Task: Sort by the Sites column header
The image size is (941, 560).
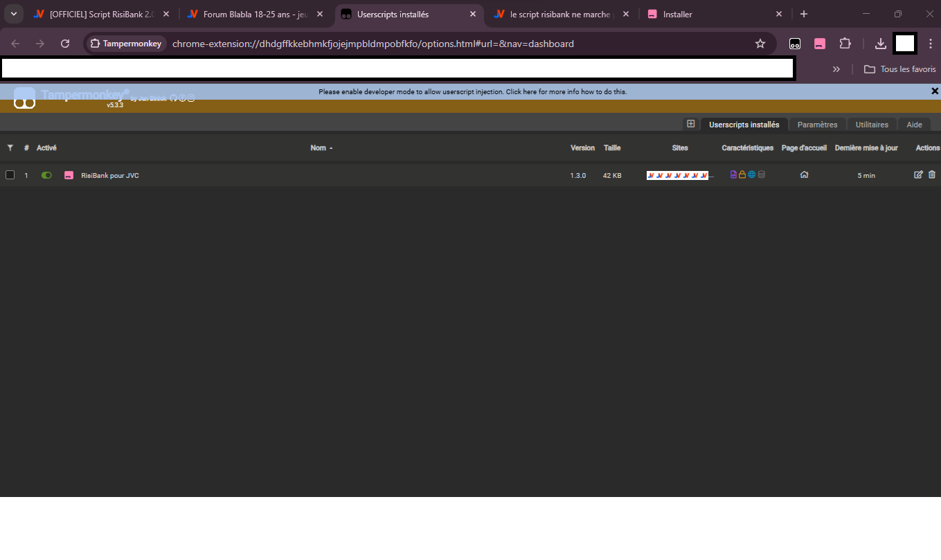Action: [x=680, y=147]
